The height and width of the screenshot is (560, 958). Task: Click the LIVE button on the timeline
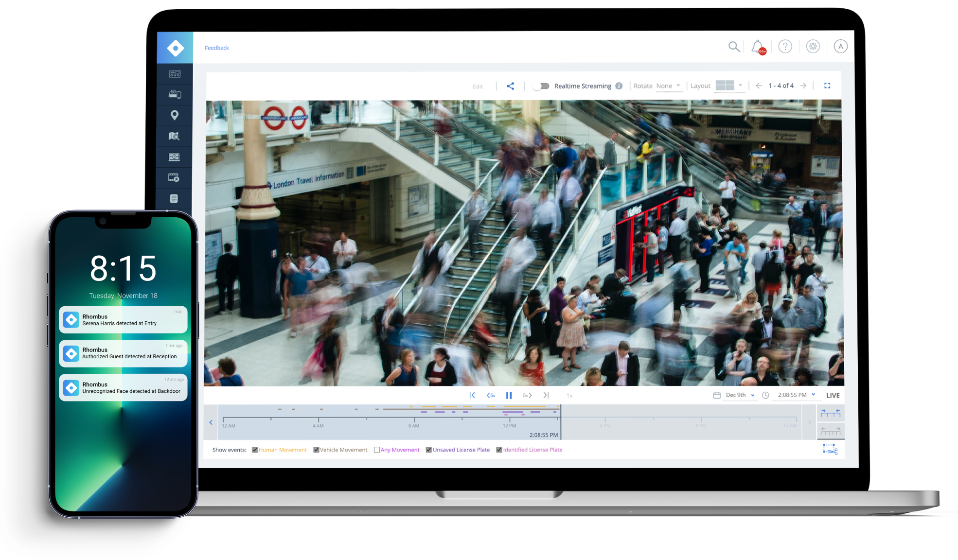[x=833, y=395]
